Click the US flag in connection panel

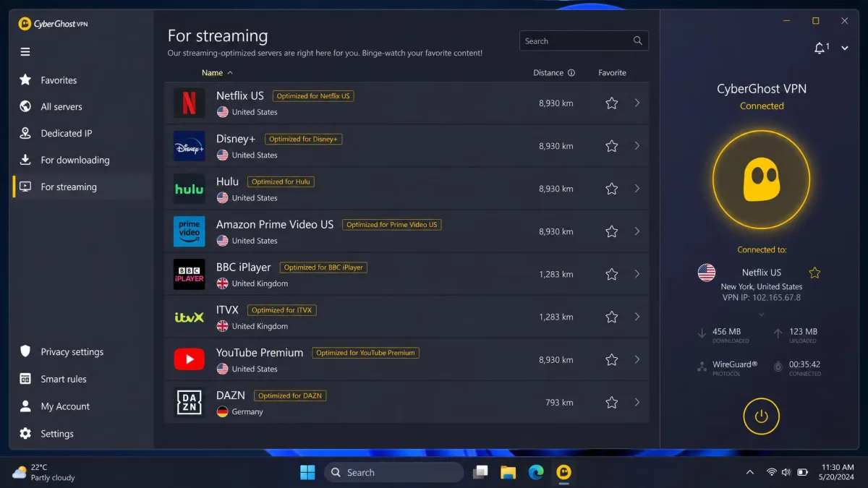pyautogui.click(x=707, y=273)
